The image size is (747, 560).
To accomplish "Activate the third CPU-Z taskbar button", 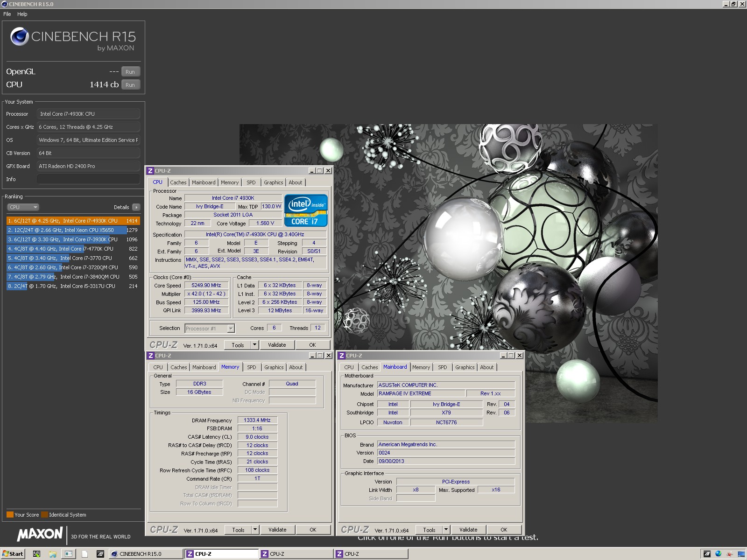I will (x=371, y=554).
